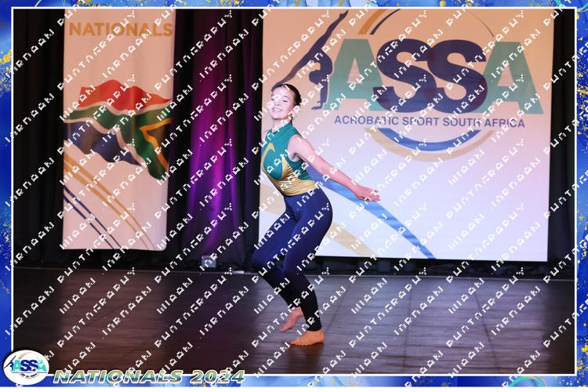Image resolution: width=588 pixels, height=392 pixels.
Task: Click the large ASSA lettering on the backdrop
Action: pos(435,77)
